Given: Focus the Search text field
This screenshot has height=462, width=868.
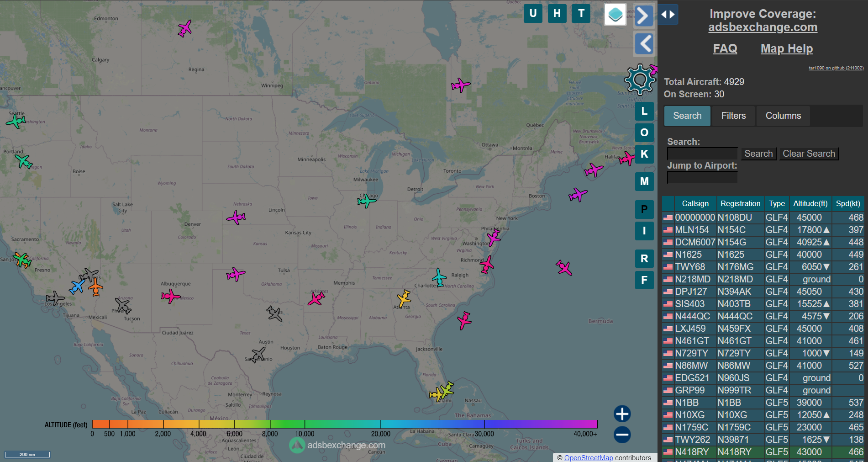Looking at the screenshot, I should pos(702,154).
